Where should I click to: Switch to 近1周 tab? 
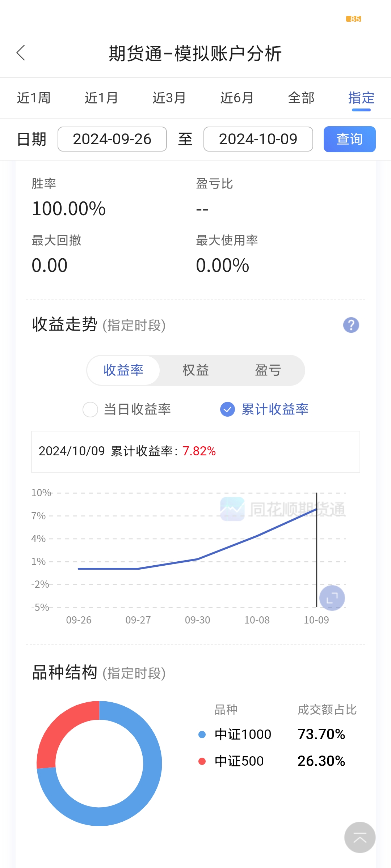[x=34, y=98]
